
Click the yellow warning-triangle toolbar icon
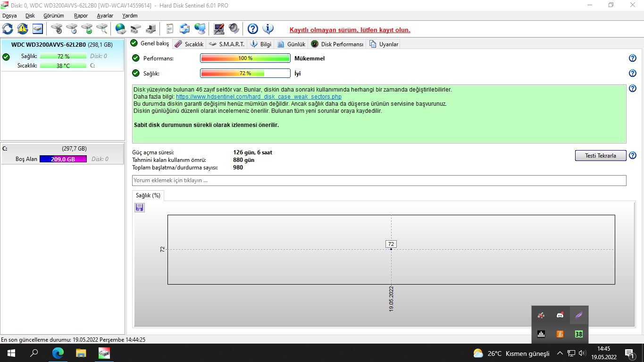(x=23, y=29)
